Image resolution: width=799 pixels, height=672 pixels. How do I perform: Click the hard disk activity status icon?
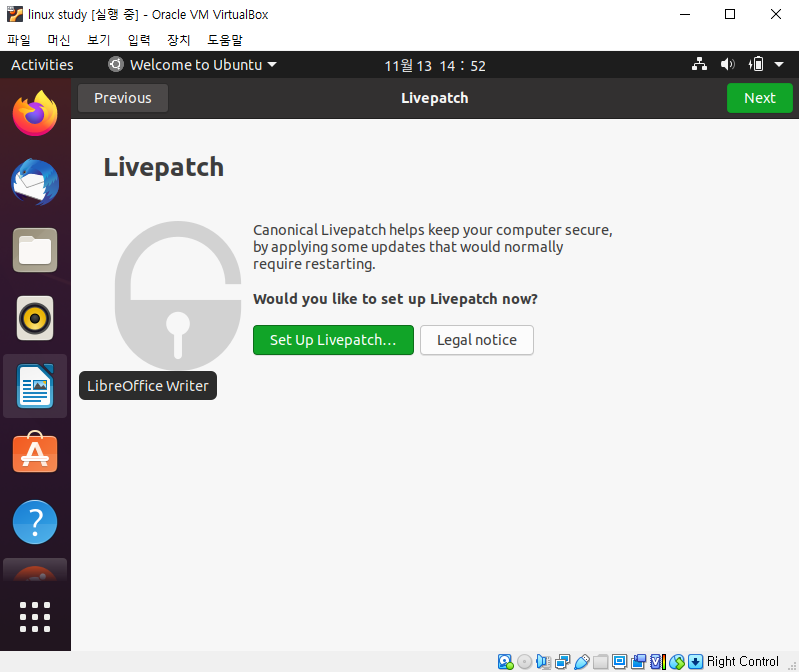[x=505, y=661]
